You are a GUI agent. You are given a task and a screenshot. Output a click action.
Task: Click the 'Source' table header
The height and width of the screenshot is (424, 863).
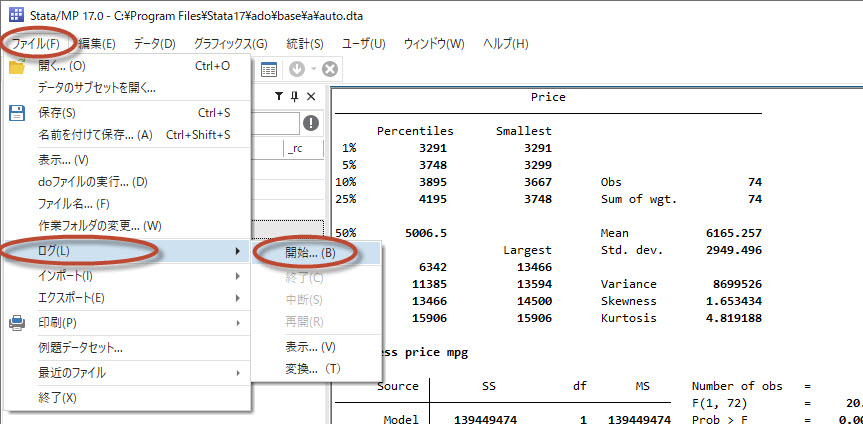[x=397, y=386]
